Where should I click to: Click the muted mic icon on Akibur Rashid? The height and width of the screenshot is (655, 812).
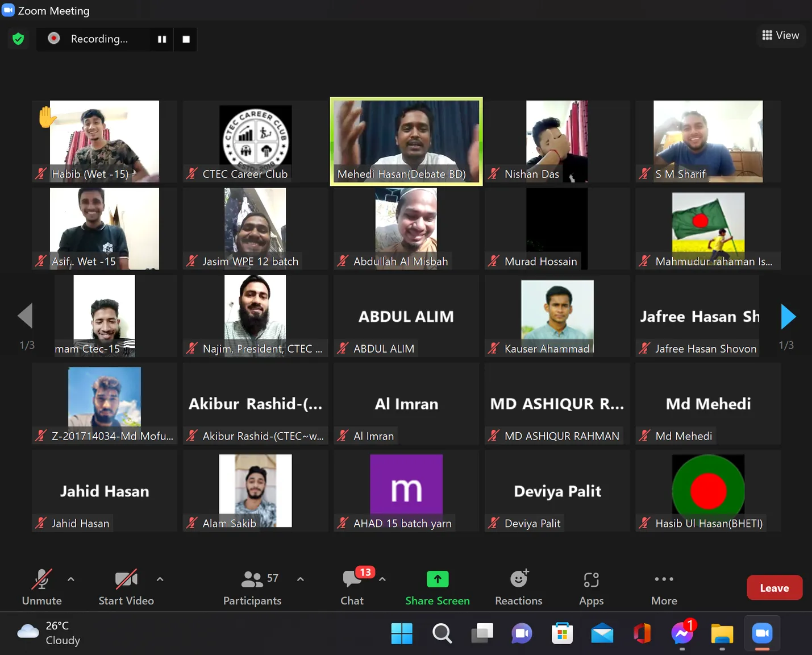[x=192, y=436]
